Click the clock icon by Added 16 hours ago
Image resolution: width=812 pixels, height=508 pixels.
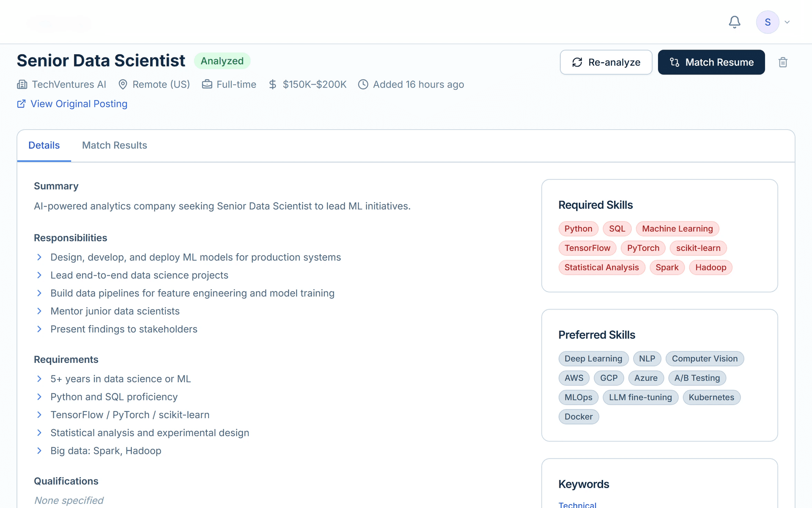[363, 84]
